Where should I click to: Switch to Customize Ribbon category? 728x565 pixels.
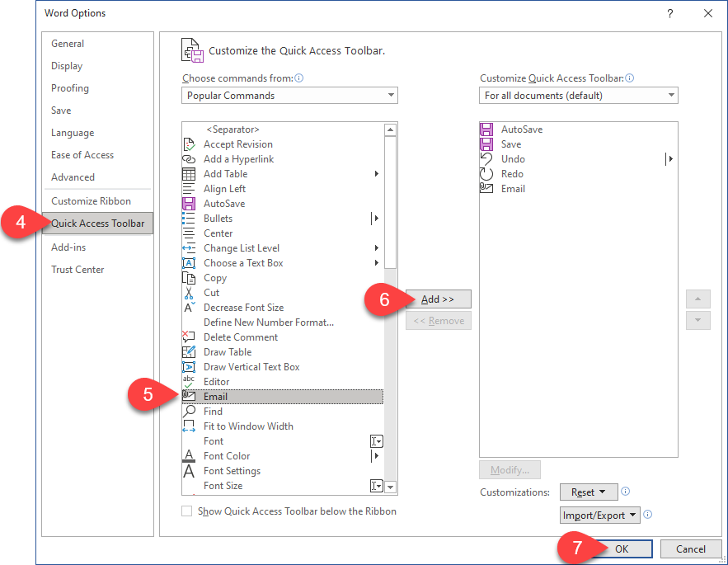(91, 201)
